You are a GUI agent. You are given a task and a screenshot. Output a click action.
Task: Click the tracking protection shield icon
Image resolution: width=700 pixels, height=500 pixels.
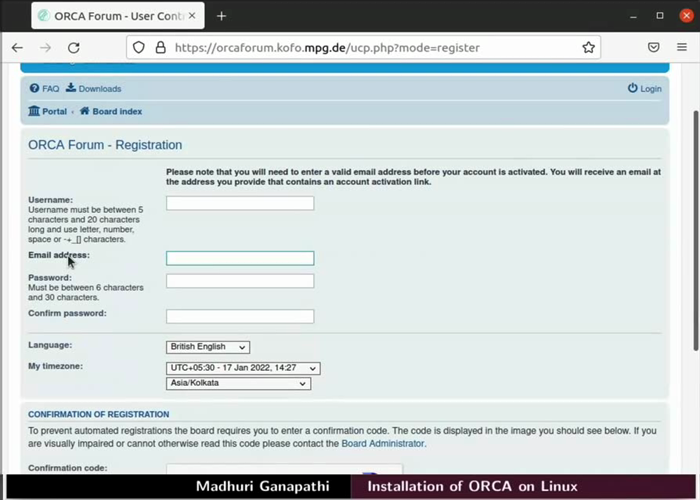point(139,47)
